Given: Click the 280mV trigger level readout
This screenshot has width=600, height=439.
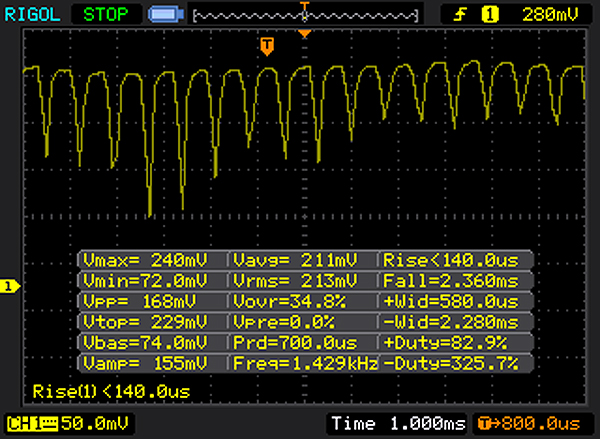Looking at the screenshot, I should [x=549, y=15].
